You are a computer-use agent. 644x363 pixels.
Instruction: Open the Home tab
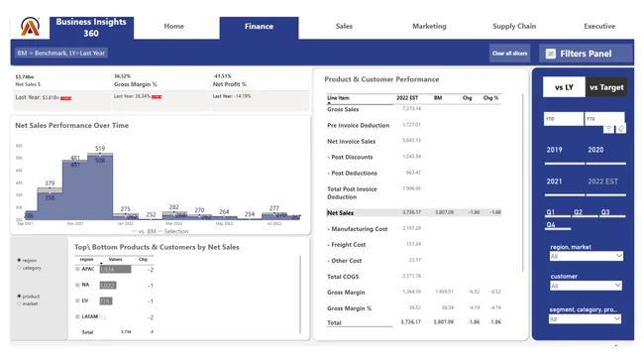pyautogui.click(x=173, y=26)
